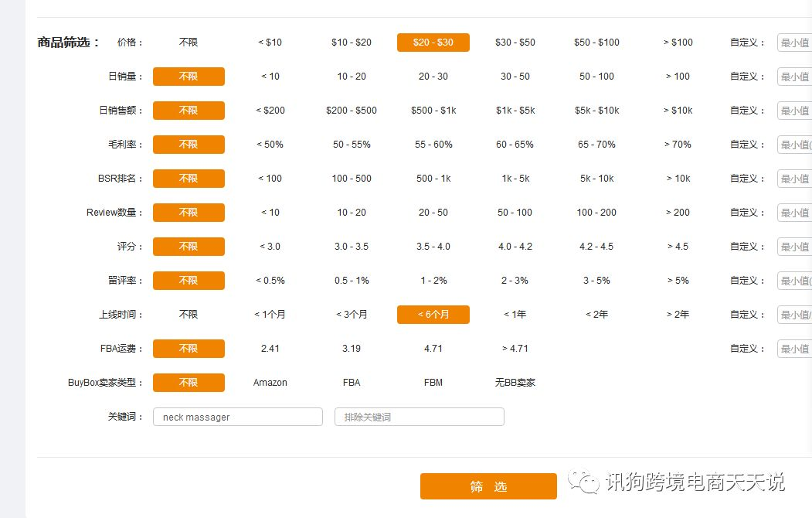The width and height of the screenshot is (812, 518).
Task: Select BSR rank 100 - 500
Action: pyautogui.click(x=352, y=179)
